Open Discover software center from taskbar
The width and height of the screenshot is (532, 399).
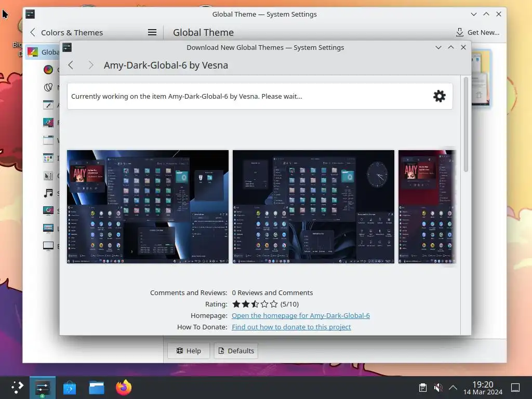[x=70, y=388]
